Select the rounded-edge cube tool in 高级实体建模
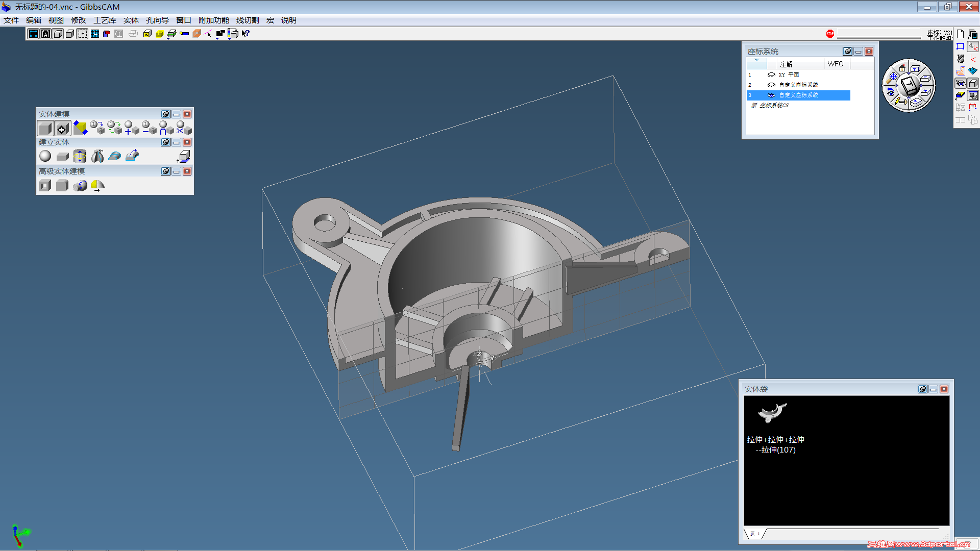 point(62,186)
